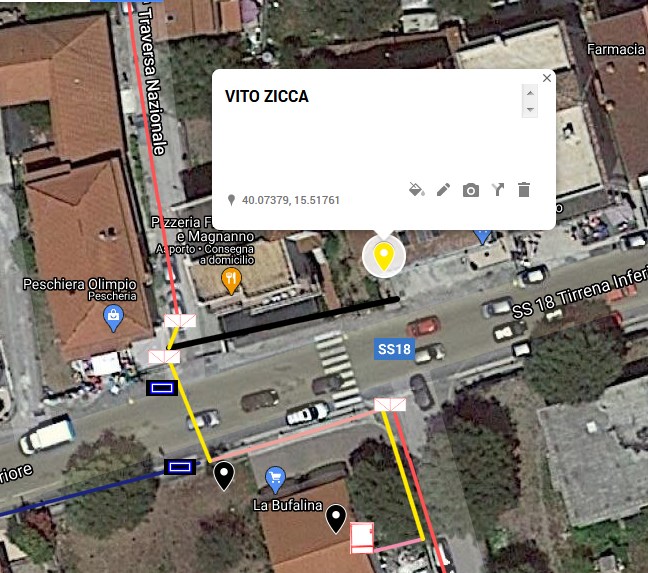Select the lower blue rectangle near navy line
The height and width of the screenshot is (573, 648).
click(x=180, y=467)
